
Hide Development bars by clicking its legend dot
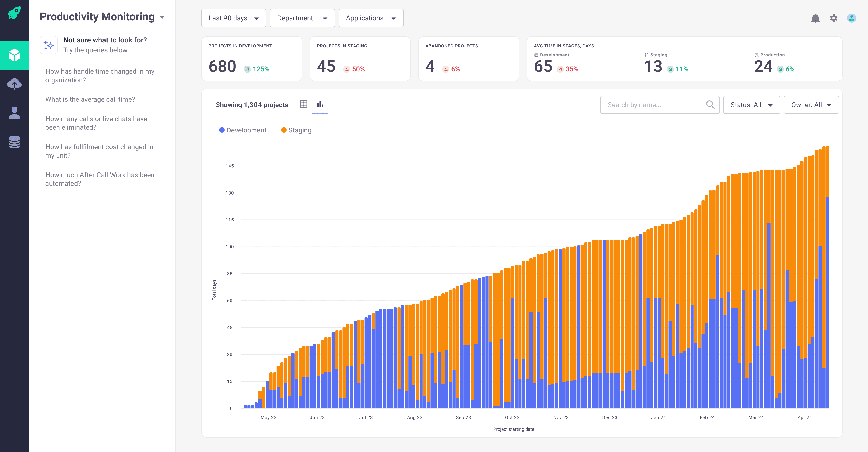coord(222,130)
